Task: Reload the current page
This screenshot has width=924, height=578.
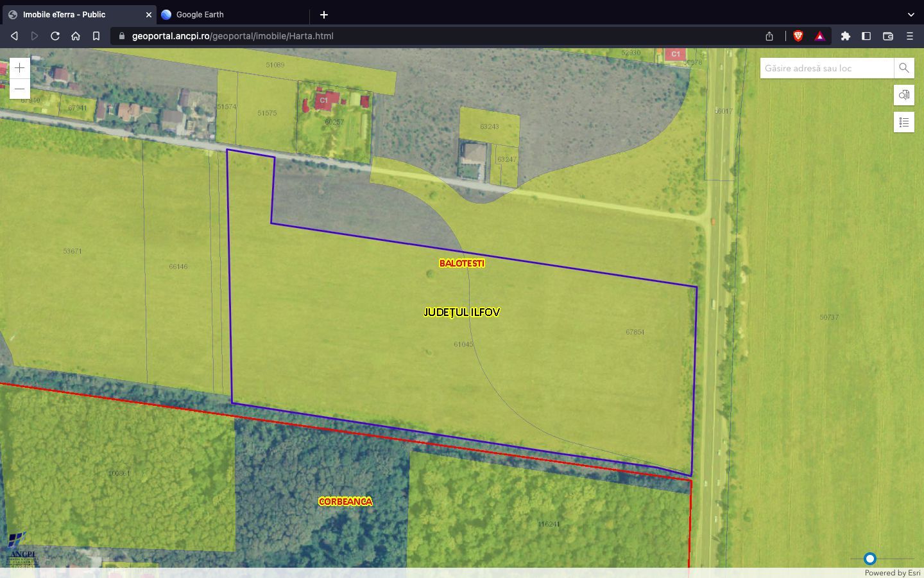Action: [55, 36]
